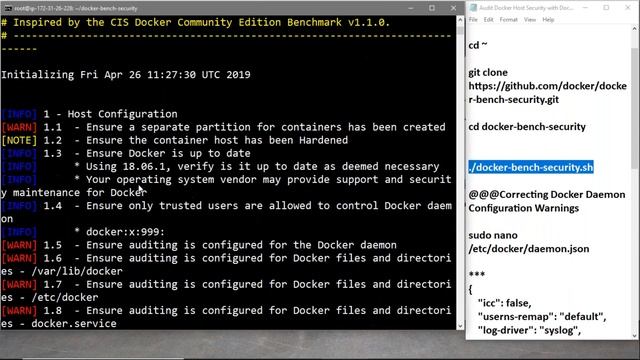Open the Notepad View menu
Viewport: 640px width, 360px height.
(530, 20)
